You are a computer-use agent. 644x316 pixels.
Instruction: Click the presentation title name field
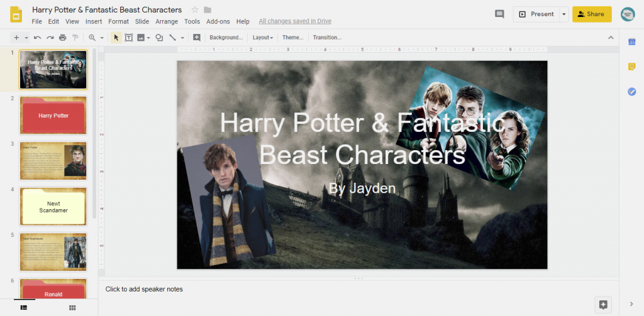coord(107,10)
